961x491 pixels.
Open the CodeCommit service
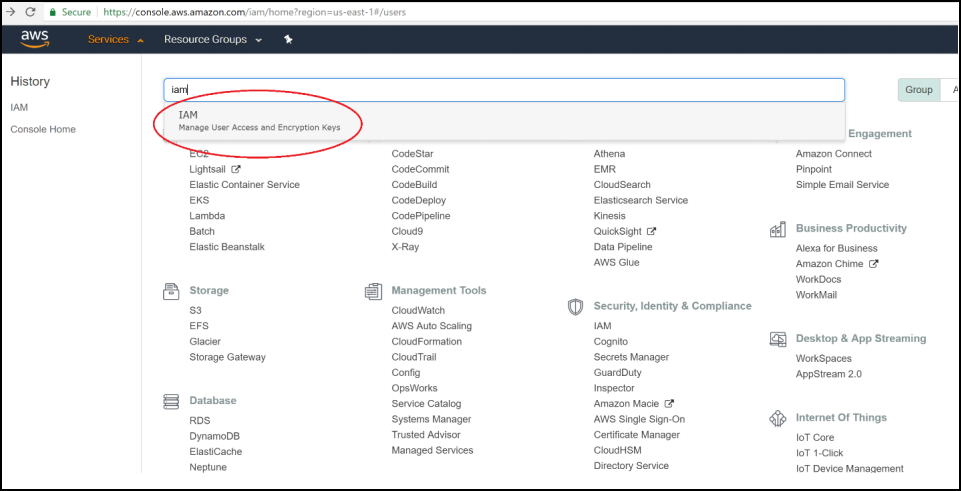coord(420,169)
